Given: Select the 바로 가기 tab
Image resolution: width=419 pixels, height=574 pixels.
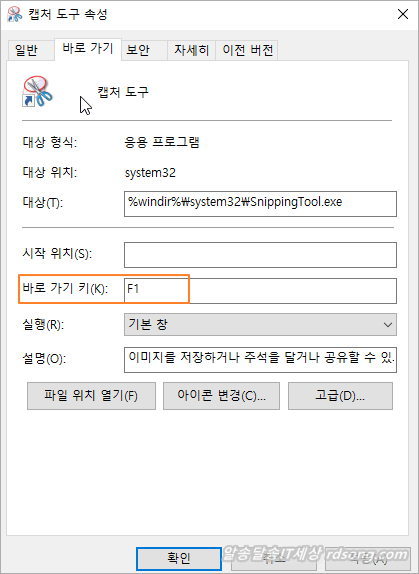Looking at the screenshot, I should [x=88, y=49].
